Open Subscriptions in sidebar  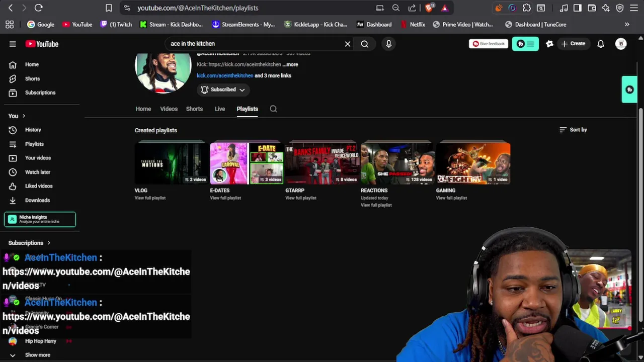pyautogui.click(x=40, y=93)
